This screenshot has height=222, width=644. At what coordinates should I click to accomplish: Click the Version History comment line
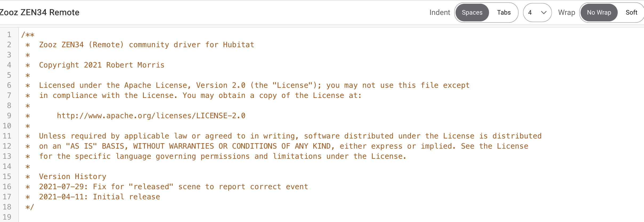tap(72, 177)
